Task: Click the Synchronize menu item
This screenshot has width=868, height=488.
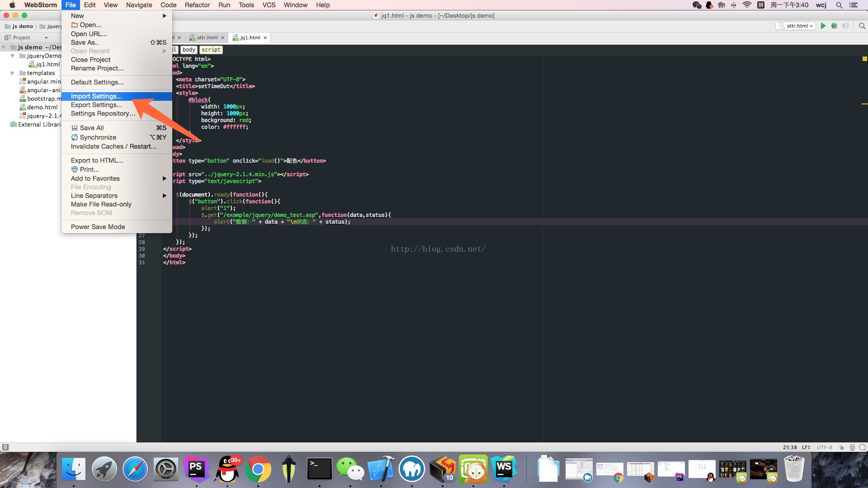Action: (x=98, y=137)
